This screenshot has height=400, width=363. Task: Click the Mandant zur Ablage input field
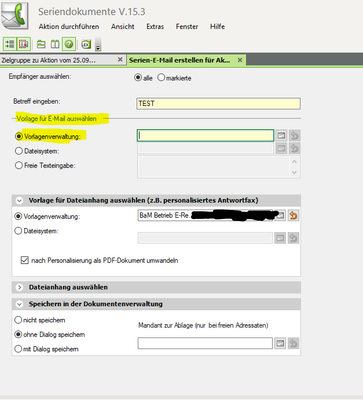click(205, 343)
